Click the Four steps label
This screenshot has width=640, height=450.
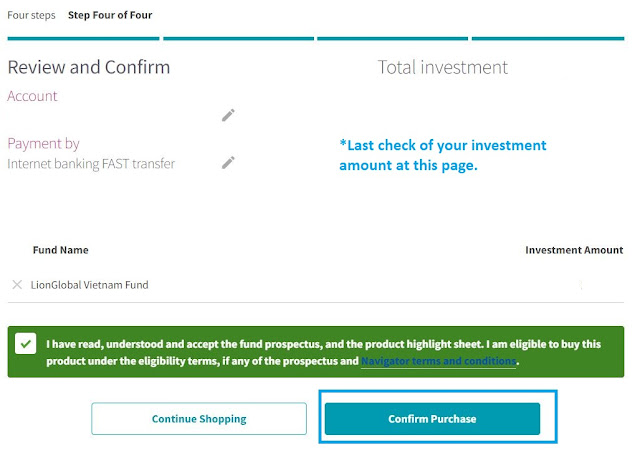click(32, 16)
